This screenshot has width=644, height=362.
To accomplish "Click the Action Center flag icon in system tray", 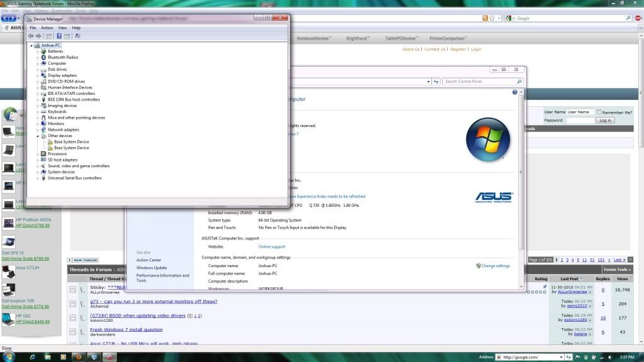I will pyautogui.click(x=579, y=358).
